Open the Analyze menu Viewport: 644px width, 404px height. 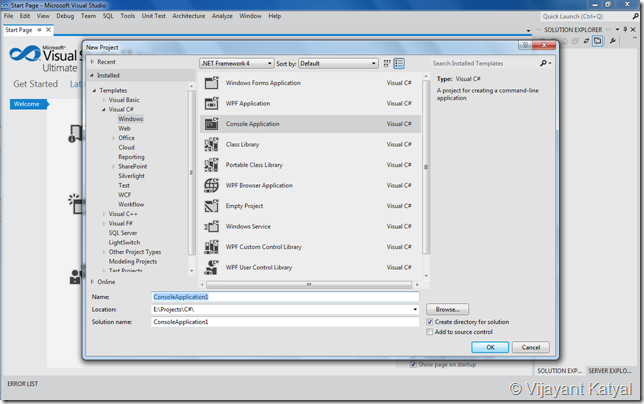pos(222,16)
